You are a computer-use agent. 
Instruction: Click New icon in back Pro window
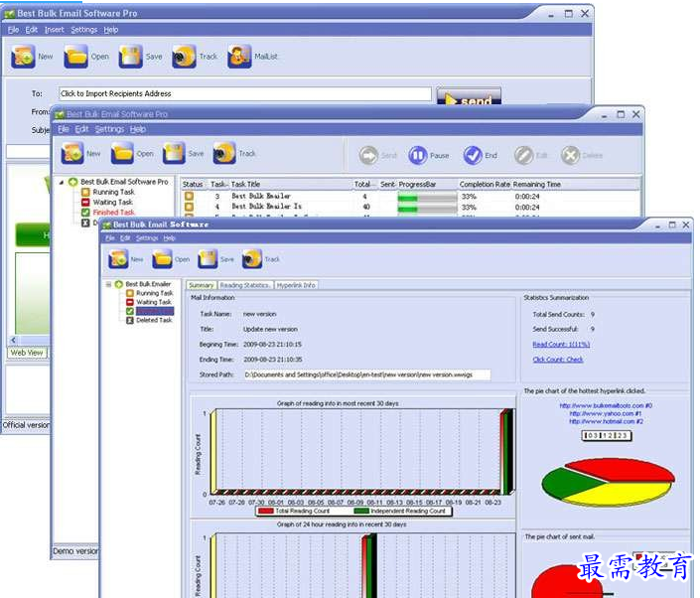click(x=23, y=57)
